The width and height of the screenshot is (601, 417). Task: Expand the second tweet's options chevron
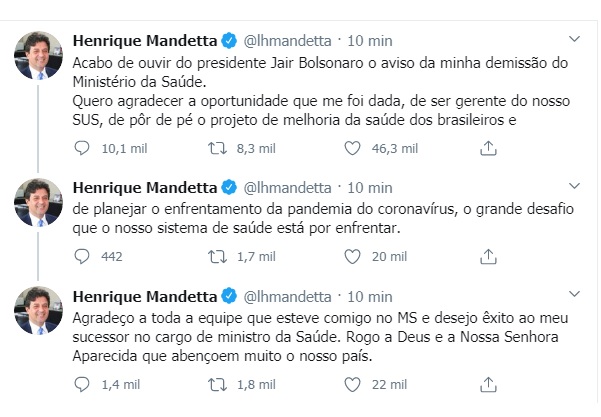[x=574, y=186]
